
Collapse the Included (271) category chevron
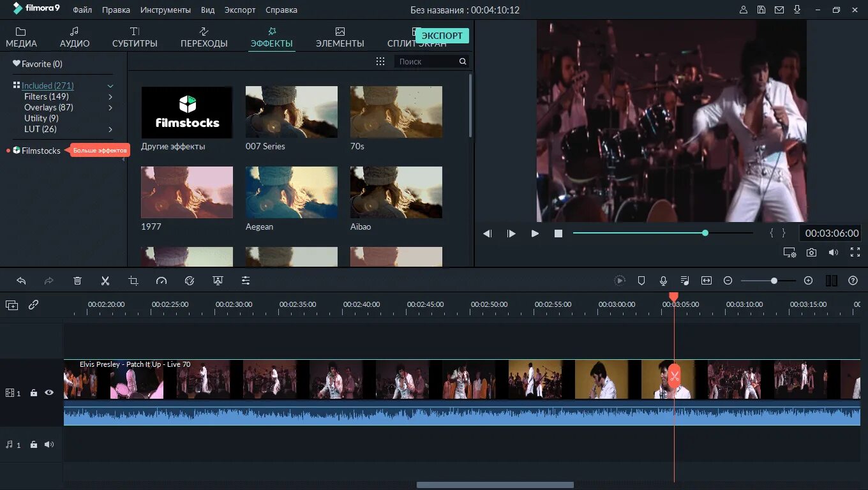[110, 85]
